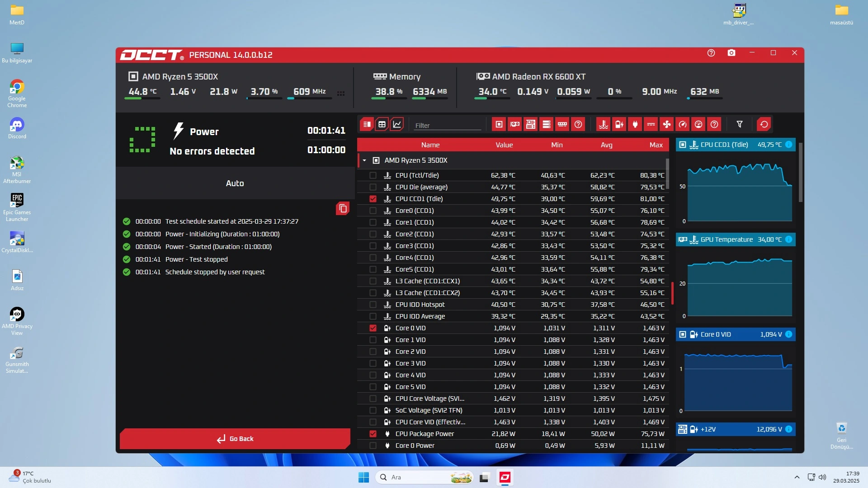Uncheck the CPU Package Power checkbox

[373, 434]
